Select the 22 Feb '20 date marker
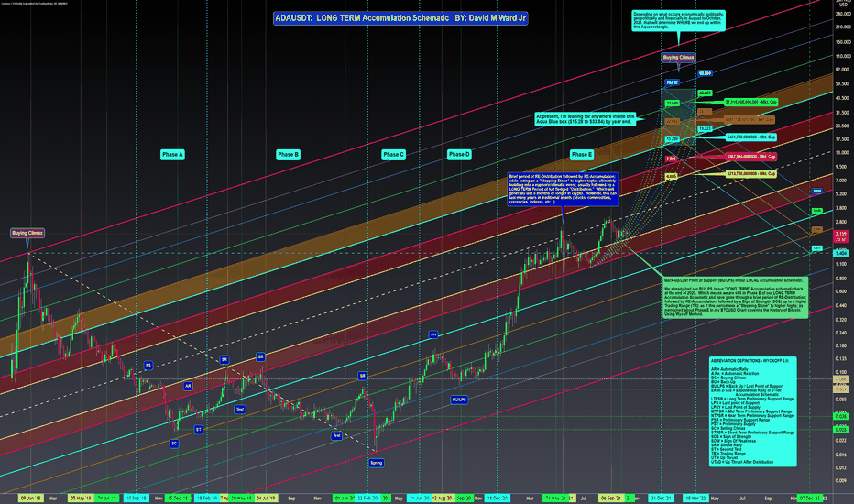The image size is (854, 504). pyautogui.click(x=367, y=498)
